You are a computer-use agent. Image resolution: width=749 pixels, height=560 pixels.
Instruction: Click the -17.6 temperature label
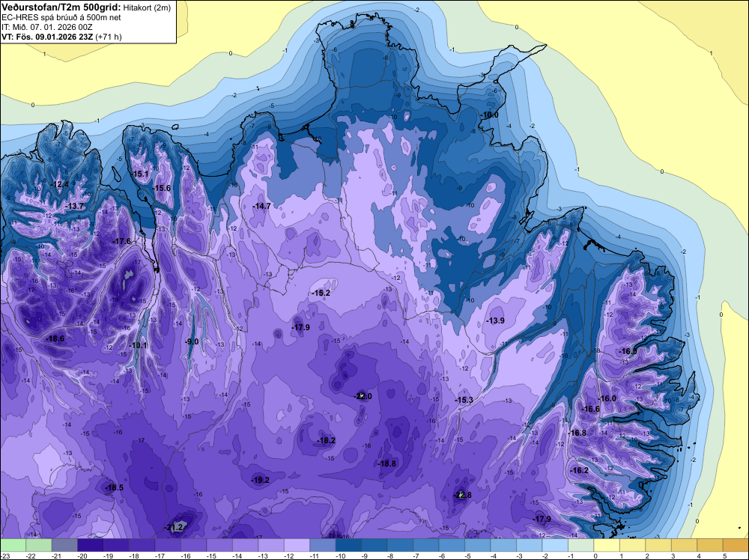(122, 242)
